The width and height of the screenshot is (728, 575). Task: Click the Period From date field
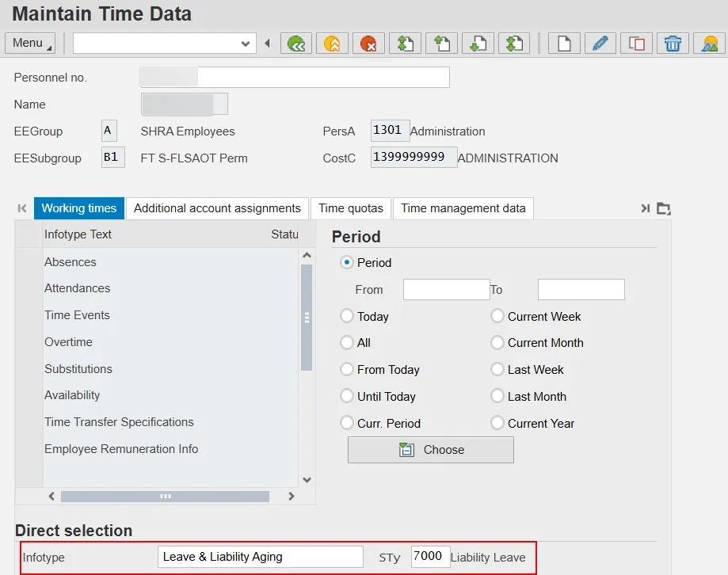446,290
